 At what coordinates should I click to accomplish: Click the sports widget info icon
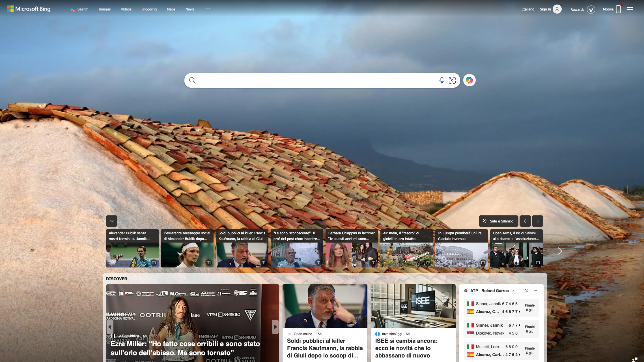(526, 291)
